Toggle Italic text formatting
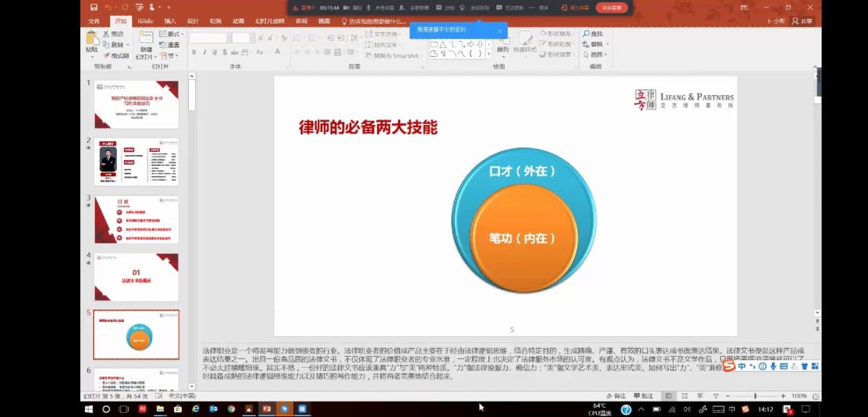The image size is (868, 417). pos(204,53)
